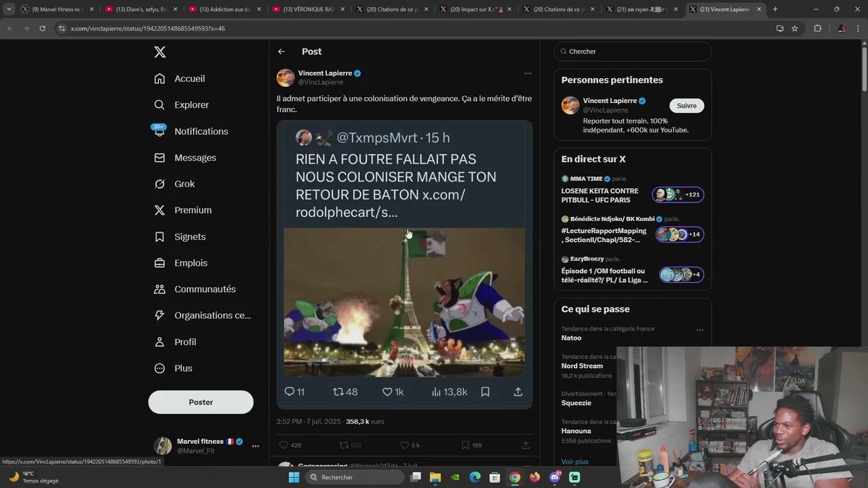Click the browser back arrow

(10, 28)
